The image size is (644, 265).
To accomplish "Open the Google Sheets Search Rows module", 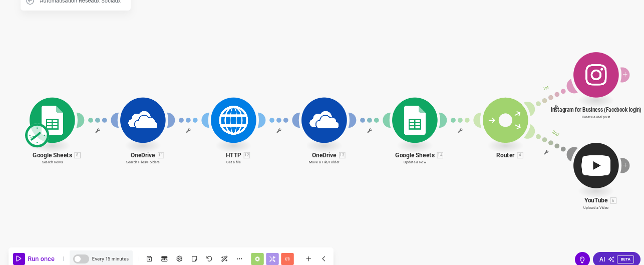I will coord(52,120).
